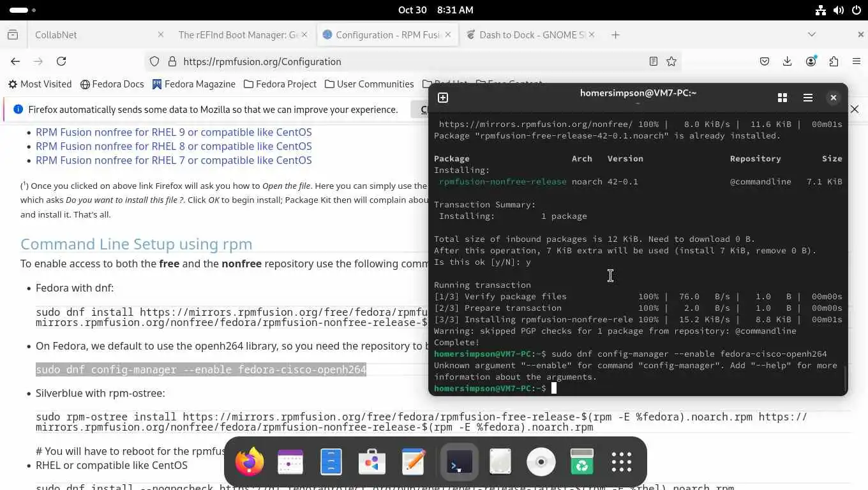Open a new Firefox tab
This screenshot has height=490, width=868.
[615, 34]
